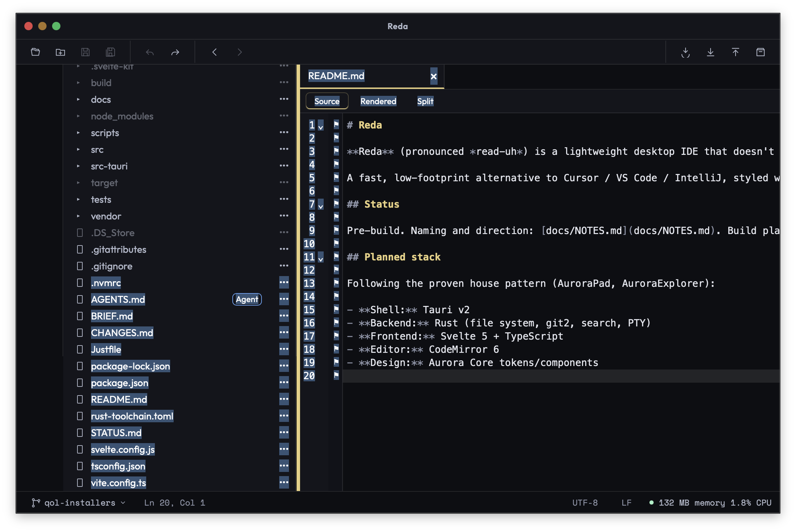Open STATUS.md in the file tree
796x532 pixels.
tap(116, 433)
